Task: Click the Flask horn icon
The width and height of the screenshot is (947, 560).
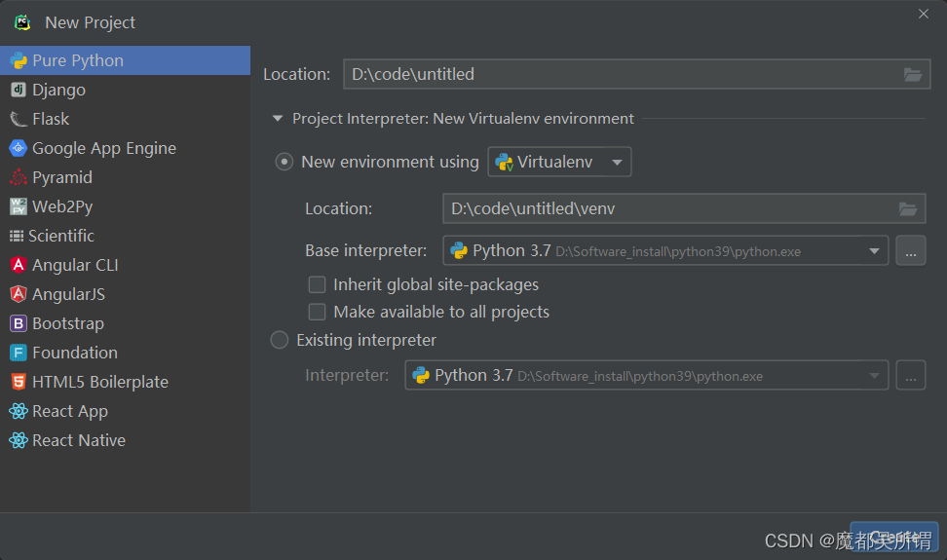Action: click(19, 119)
